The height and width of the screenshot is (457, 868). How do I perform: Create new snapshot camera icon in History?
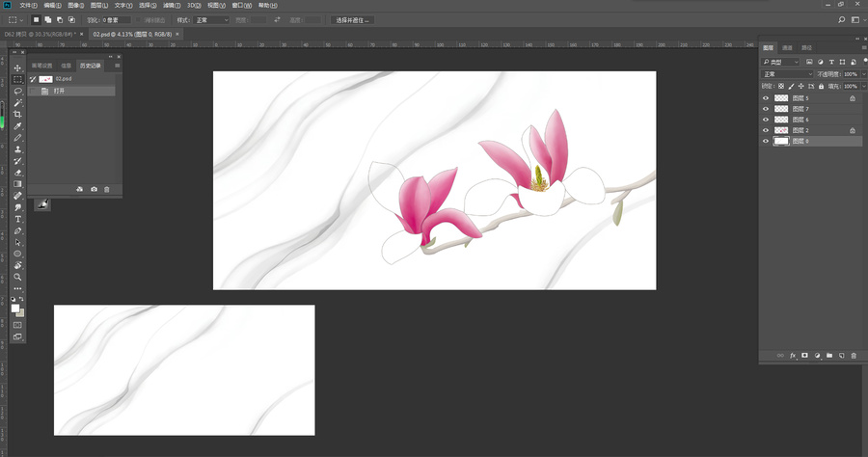[x=95, y=189]
